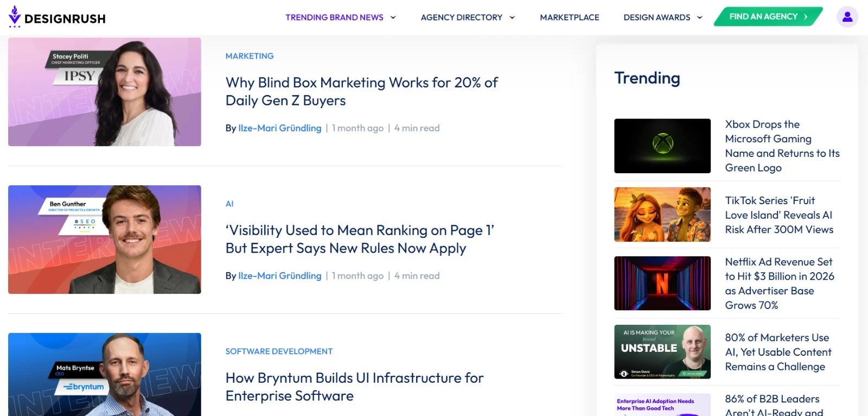The image size is (868, 416).
Task: Open the Design Awards menu
Action: click(657, 17)
